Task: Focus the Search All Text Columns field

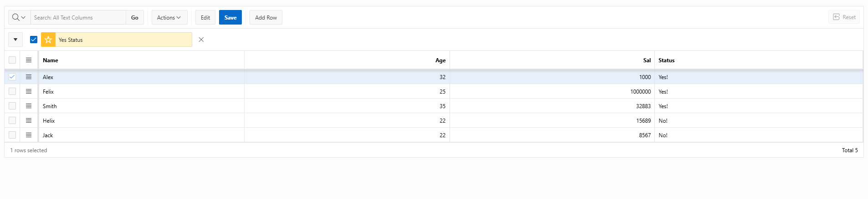Action: coord(78,17)
